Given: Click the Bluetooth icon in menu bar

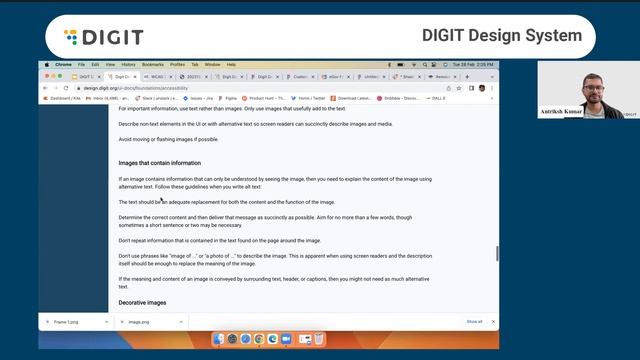Looking at the screenshot, I should tap(389, 64).
